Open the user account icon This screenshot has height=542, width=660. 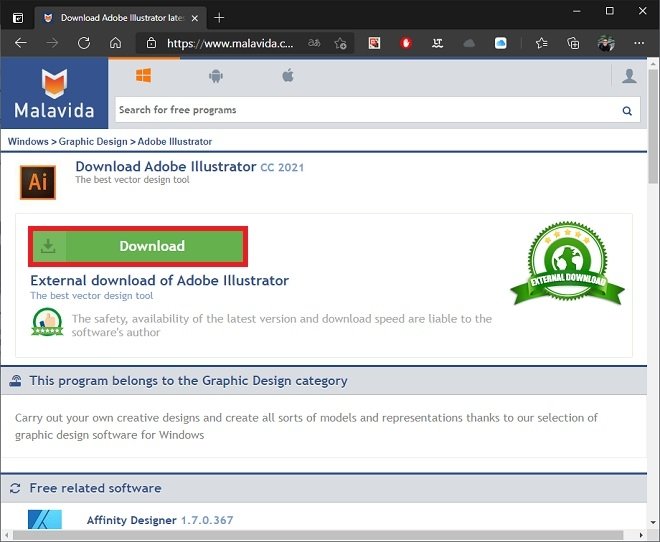click(x=629, y=76)
